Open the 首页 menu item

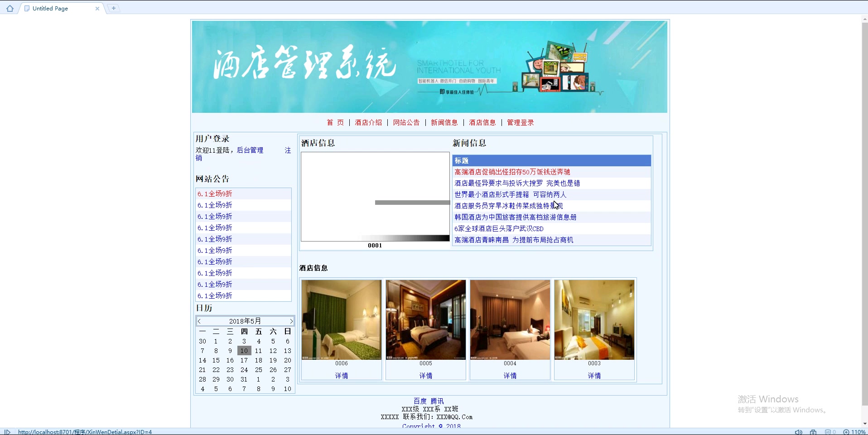[x=335, y=122]
